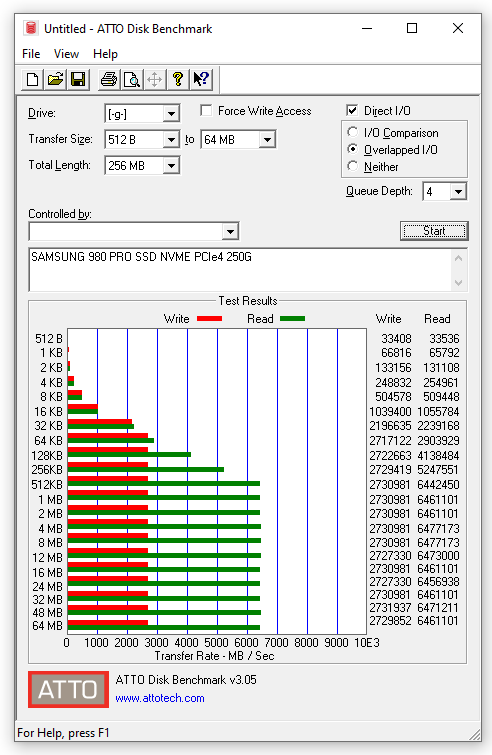Image resolution: width=492 pixels, height=755 pixels.
Task: Open Print Preview toolbar icon
Action: point(131,79)
